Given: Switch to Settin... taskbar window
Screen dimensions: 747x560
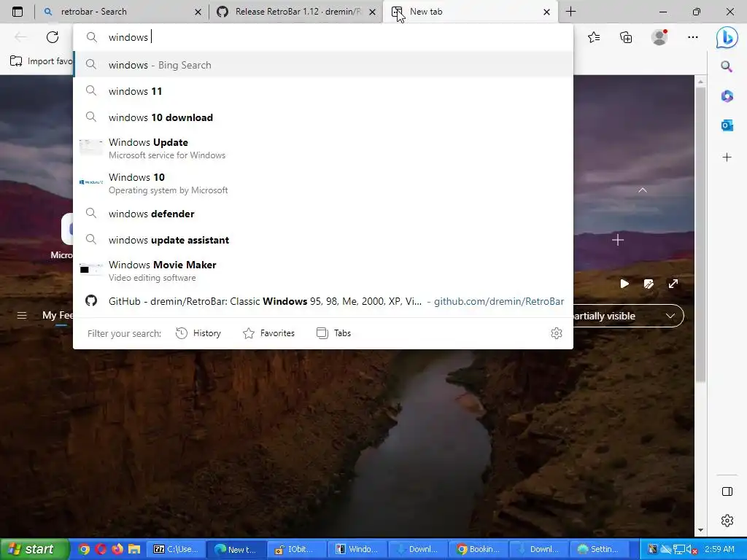Looking at the screenshot, I should [600, 549].
